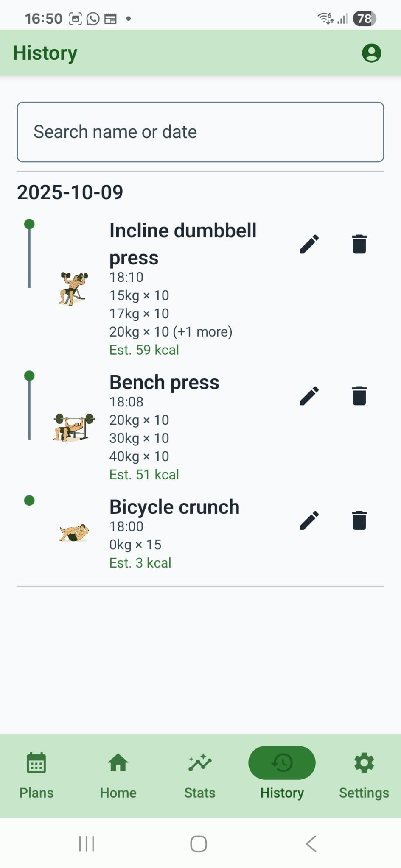Select the History tab
This screenshot has width=401, height=868.
click(282, 775)
